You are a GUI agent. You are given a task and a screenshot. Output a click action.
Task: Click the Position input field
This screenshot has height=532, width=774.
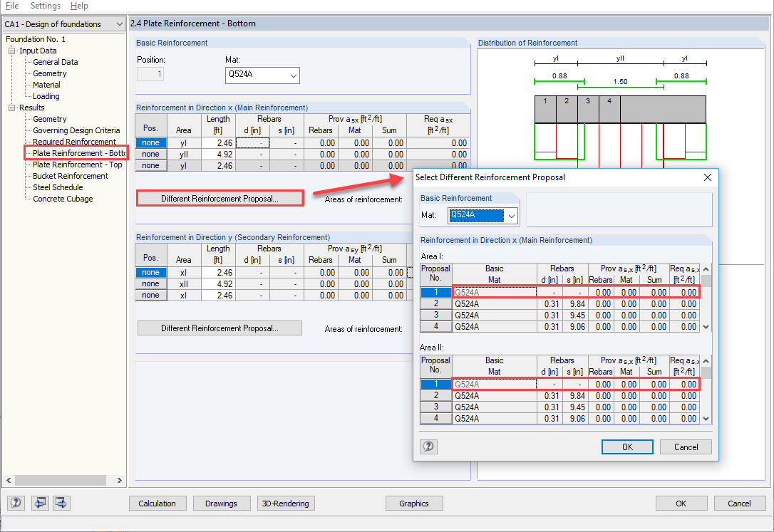click(x=150, y=74)
